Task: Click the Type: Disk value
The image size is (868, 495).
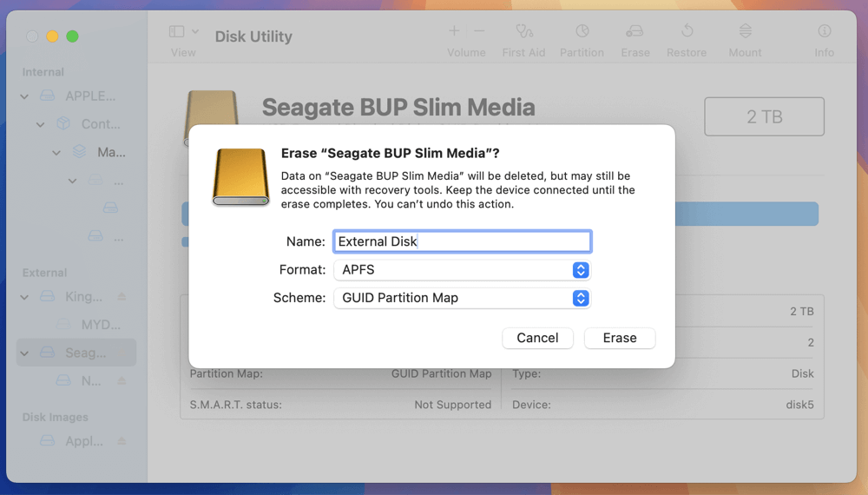Action: pos(802,373)
